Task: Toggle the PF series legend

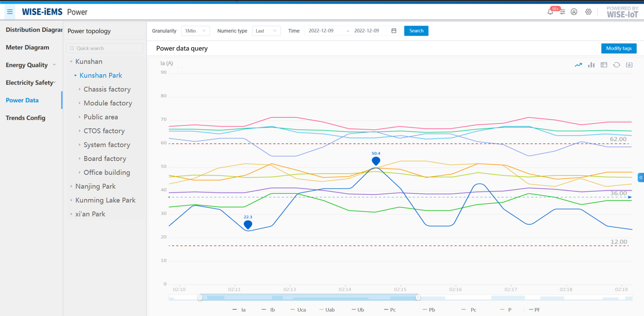Action: (534, 310)
